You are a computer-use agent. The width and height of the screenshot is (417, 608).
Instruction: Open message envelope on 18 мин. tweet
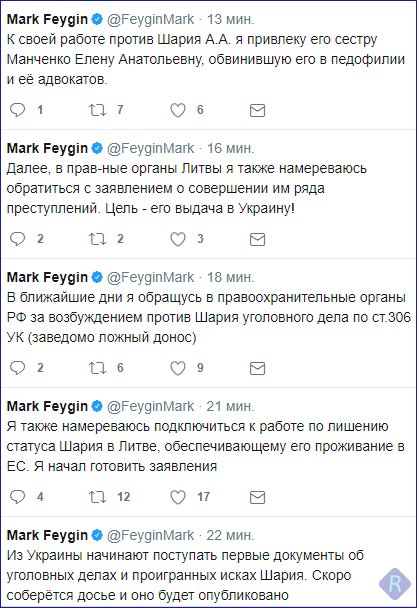(x=257, y=369)
